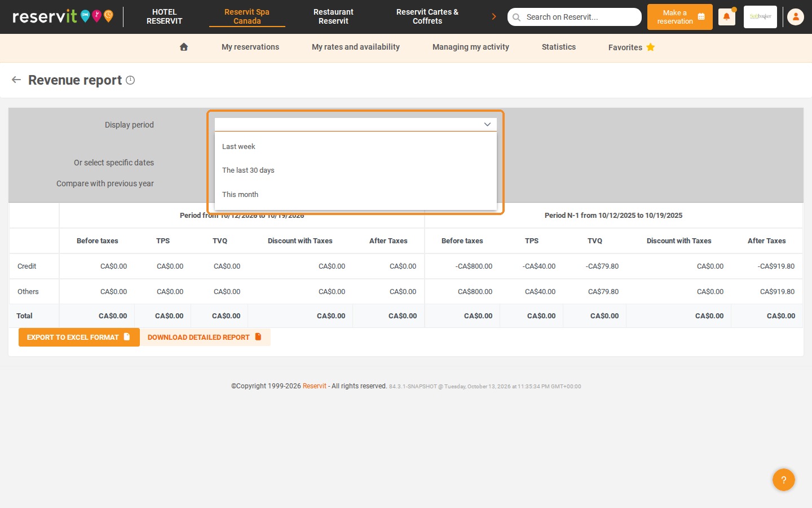Screen dimensions: 812x508
Task: Click the Others row label
Action: tap(28, 292)
